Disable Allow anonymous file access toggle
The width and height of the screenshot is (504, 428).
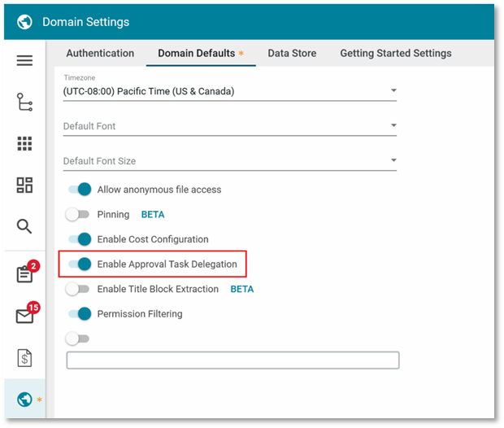(79, 190)
